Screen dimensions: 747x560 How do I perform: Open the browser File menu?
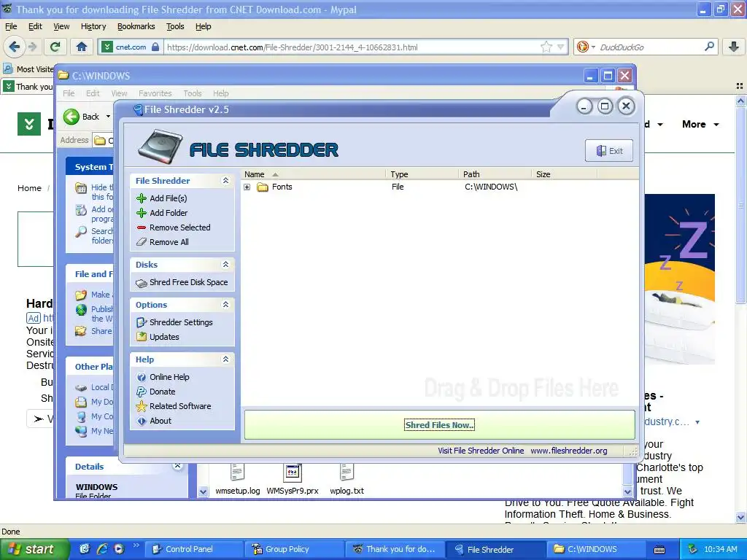click(x=11, y=26)
